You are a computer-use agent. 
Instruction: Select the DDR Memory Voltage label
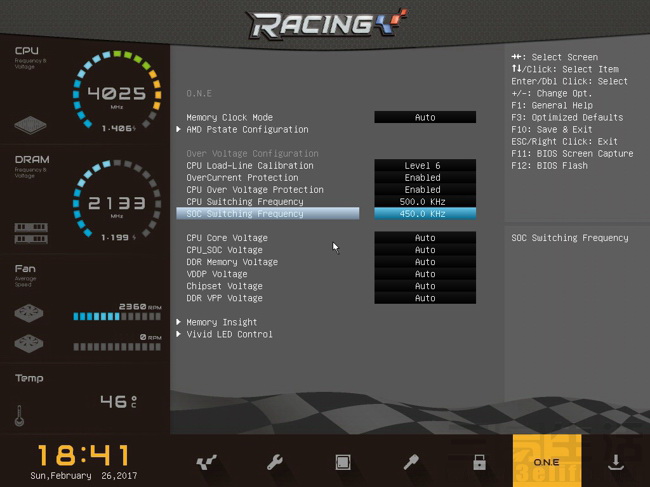(x=232, y=262)
